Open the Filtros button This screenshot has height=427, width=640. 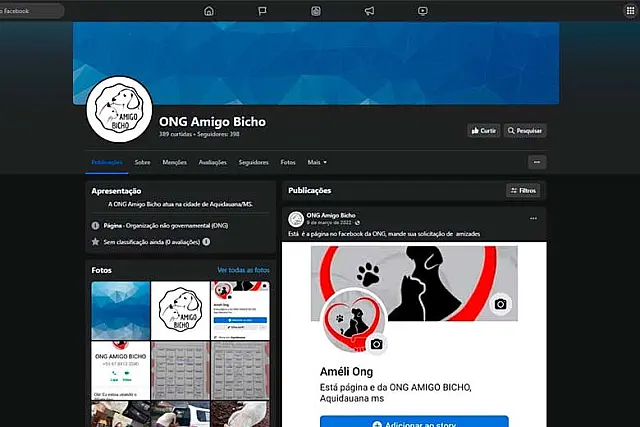(523, 191)
